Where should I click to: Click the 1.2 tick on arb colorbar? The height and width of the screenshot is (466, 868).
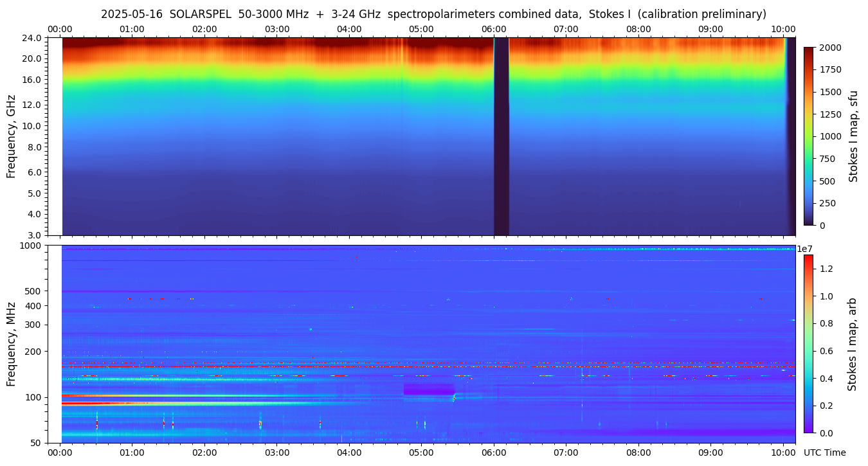click(827, 269)
